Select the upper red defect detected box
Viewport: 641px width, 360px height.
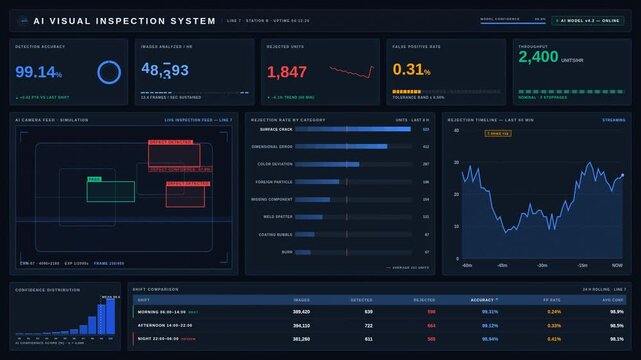coord(175,155)
